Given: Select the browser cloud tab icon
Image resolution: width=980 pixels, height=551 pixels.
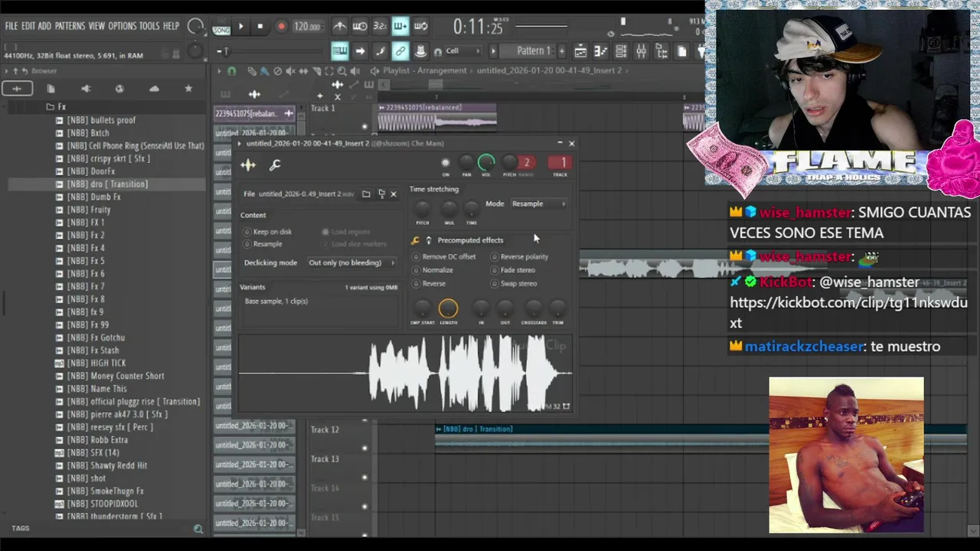Looking at the screenshot, I should click(154, 89).
